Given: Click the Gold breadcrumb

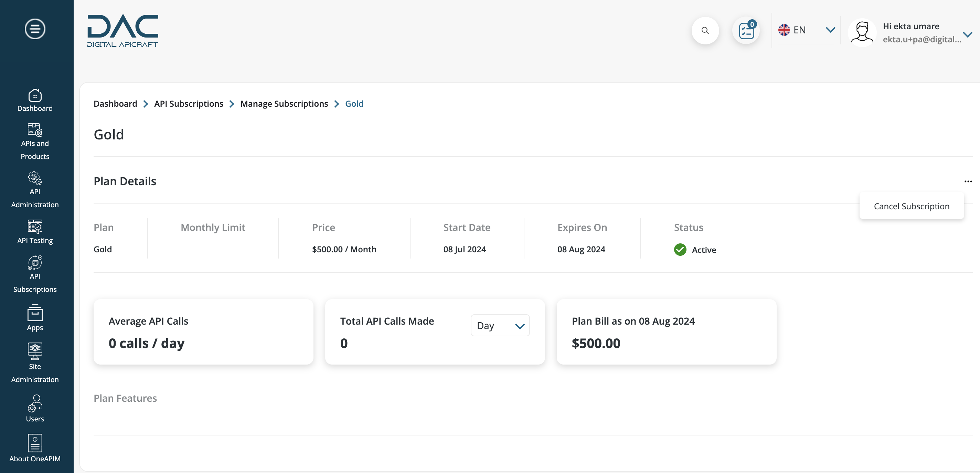Looking at the screenshot, I should click(x=354, y=104).
